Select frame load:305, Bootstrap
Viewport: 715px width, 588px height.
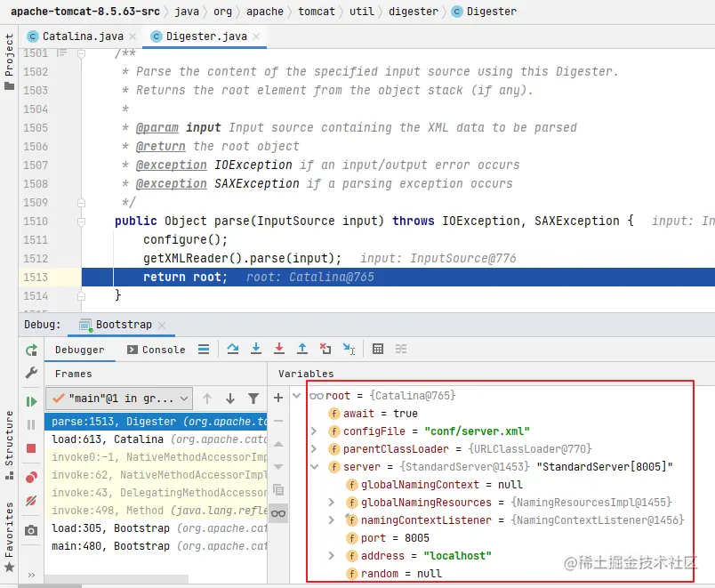click(157, 528)
